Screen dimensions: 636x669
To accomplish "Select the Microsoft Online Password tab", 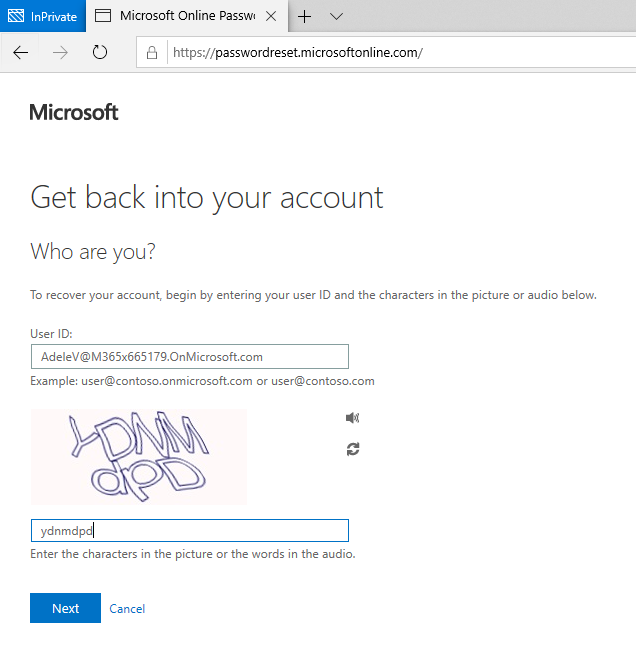I will pos(187,16).
